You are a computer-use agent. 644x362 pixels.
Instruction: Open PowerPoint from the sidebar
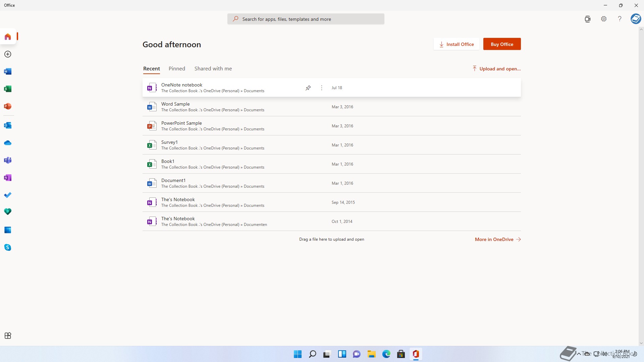(8, 106)
